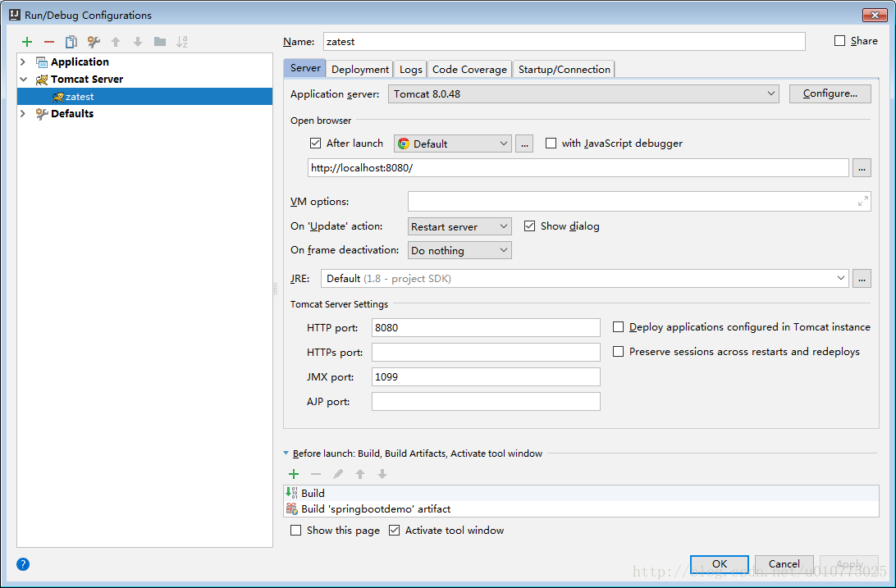Select the Defaults tree node
The width and height of the screenshot is (896, 588).
pyautogui.click(x=72, y=114)
